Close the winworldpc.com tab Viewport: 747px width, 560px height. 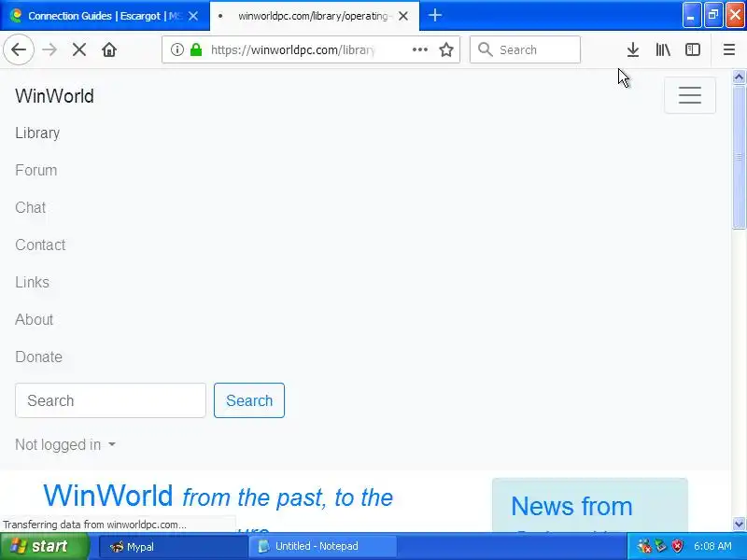(x=403, y=16)
